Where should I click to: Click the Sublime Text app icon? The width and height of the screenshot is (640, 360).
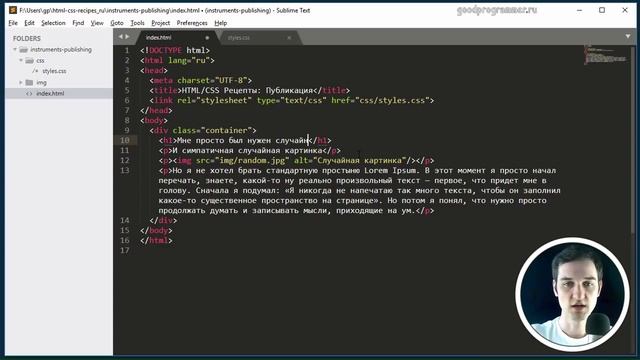(13, 10)
